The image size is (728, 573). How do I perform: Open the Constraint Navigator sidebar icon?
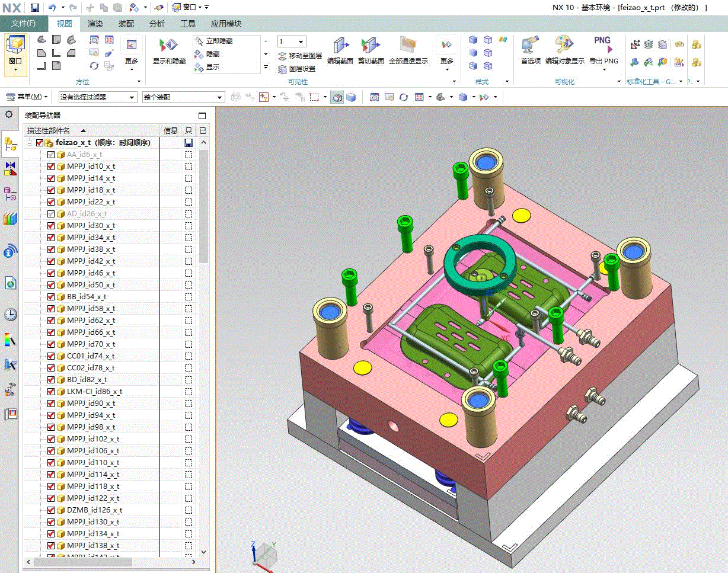(x=11, y=168)
